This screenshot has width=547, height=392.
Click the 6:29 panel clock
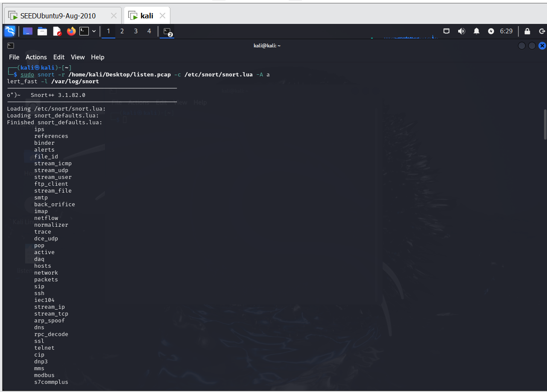click(x=506, y=31)
